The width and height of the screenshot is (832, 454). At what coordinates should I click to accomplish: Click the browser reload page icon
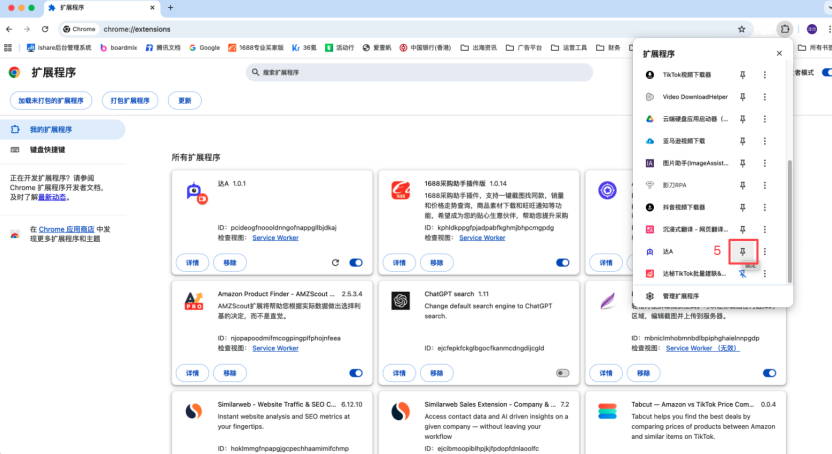(46, 29)
